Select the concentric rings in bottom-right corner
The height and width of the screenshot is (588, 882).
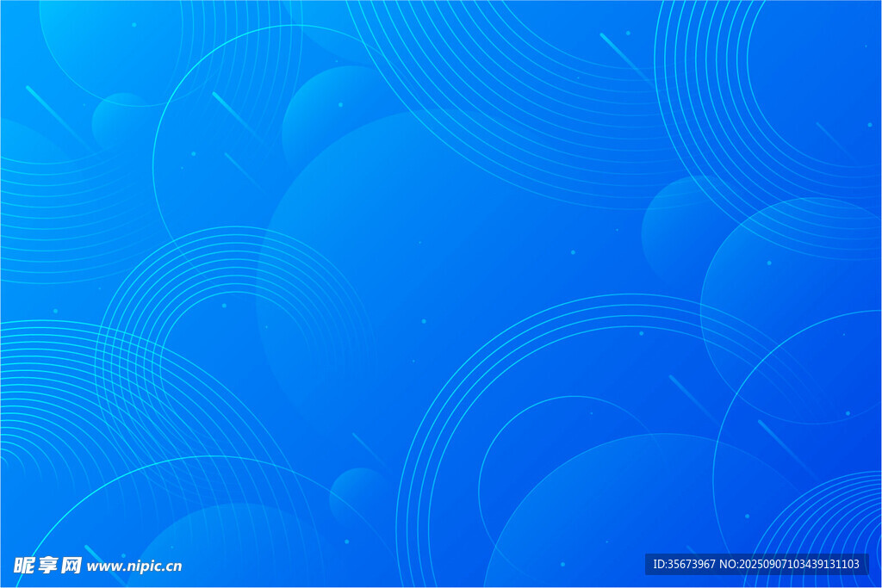pyautogui.click(x=827, y=525)
